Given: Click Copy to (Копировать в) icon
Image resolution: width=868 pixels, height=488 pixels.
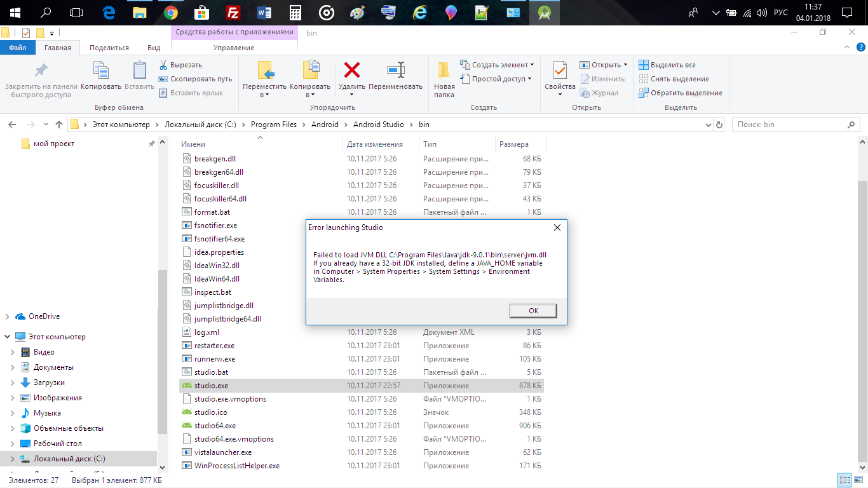Looking at the screenshot, I should click(310, 71).
